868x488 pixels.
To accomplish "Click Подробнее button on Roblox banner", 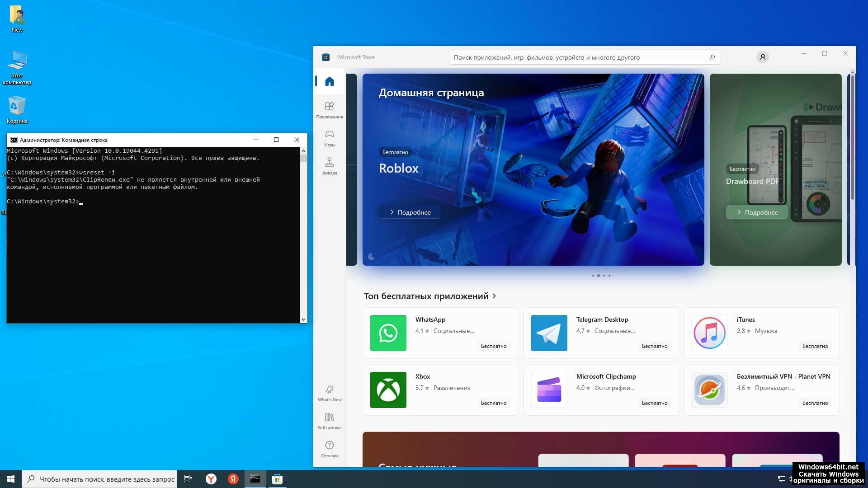I will 410,212.
